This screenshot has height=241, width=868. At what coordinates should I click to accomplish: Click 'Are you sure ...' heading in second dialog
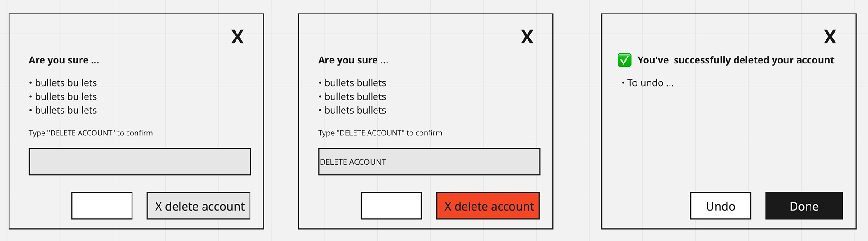pyautogui.click(x=353, y=60)
